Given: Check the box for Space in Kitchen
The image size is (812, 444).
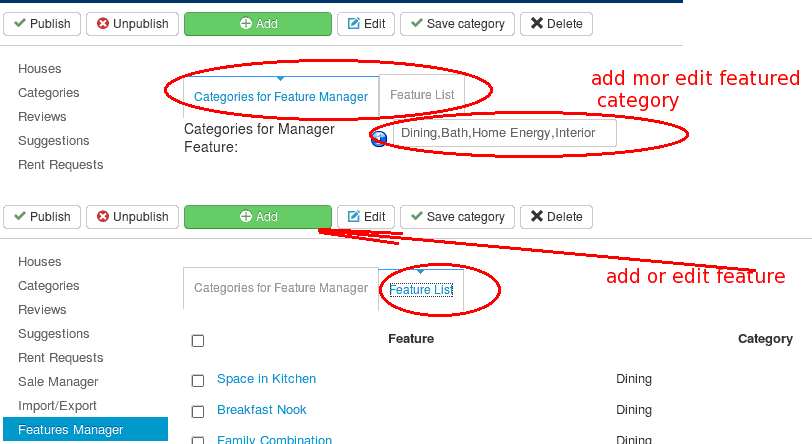Looking at the screenshot, I should (198, 381).
